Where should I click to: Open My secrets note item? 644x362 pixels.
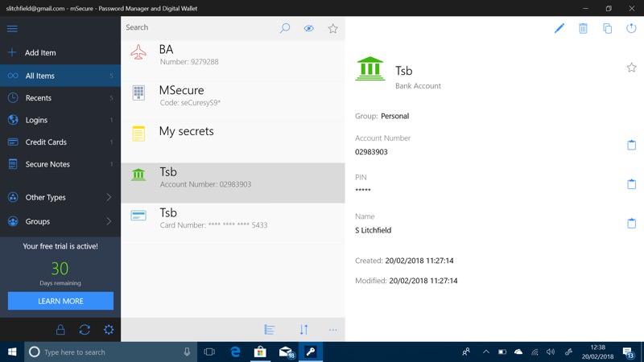click(233, 142)
